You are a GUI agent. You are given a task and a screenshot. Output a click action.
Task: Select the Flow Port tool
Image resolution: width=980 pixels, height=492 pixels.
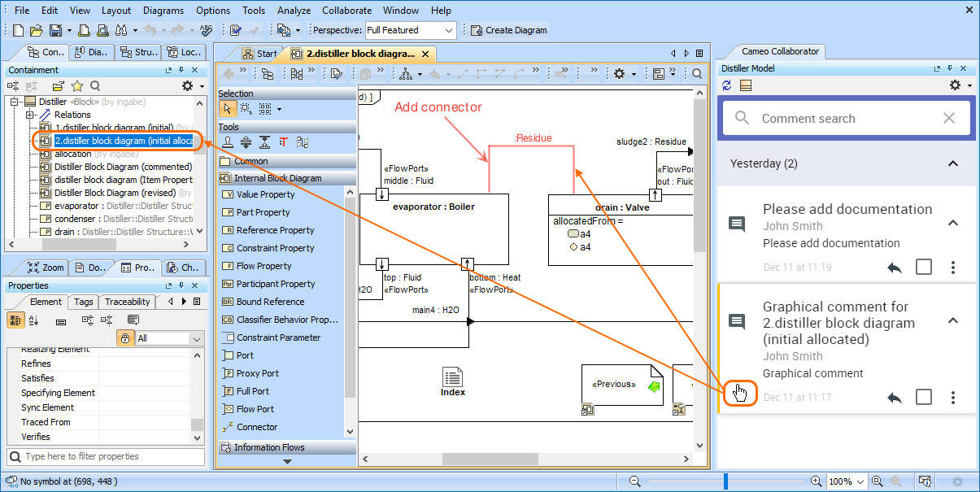coord(255,409)
